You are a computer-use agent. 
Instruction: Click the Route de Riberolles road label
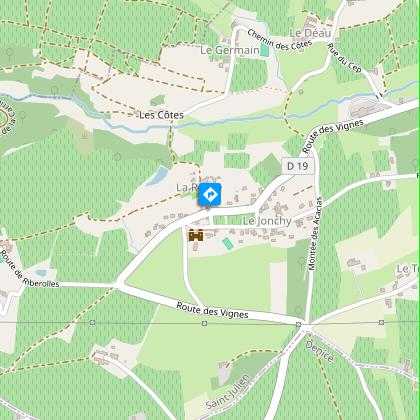[29, 269]
